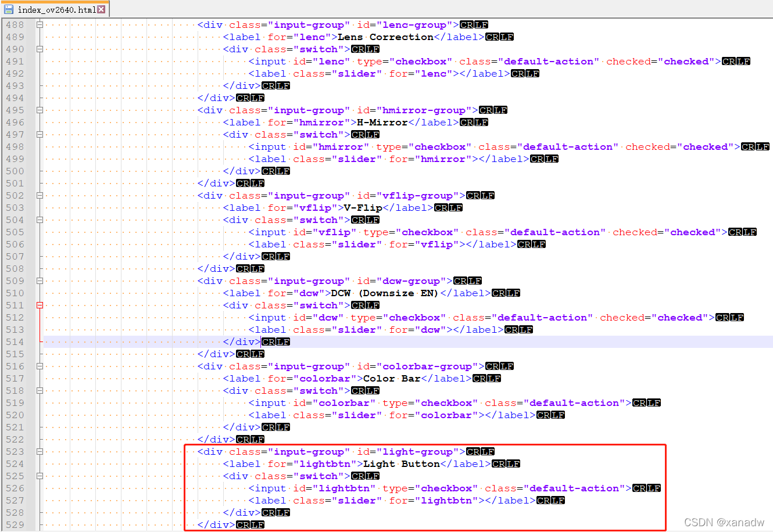The height and width of the screenshot is (532, 773).
Task: Collapse the switch div fold at line 497
Action: pyautogui.click(x=40, y=135)
